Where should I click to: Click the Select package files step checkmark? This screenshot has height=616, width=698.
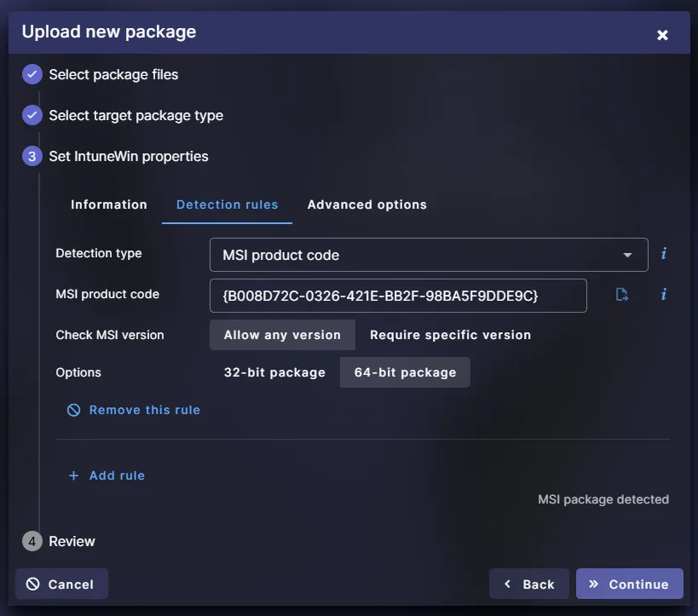[32, 74]
